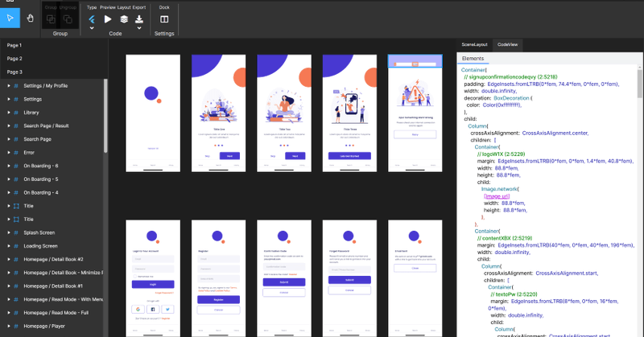Select Homepage / Read Mode - With Menu layer

pos(64,299)
